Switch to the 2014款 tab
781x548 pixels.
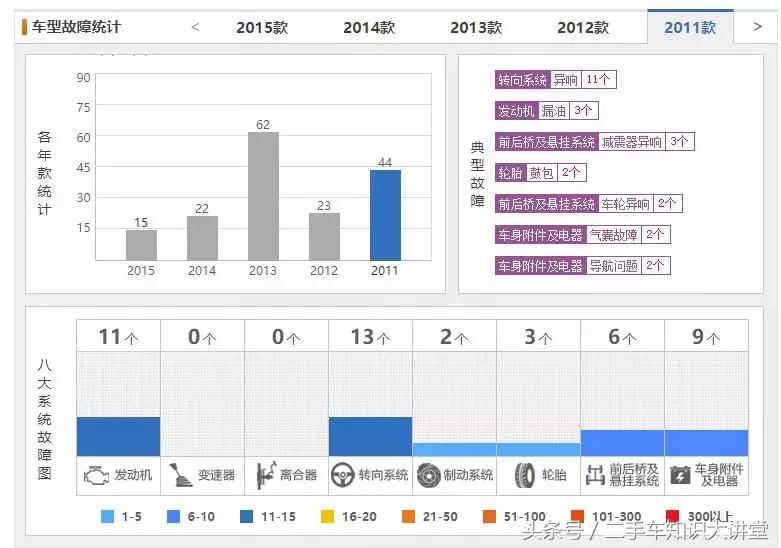[369, 27]
